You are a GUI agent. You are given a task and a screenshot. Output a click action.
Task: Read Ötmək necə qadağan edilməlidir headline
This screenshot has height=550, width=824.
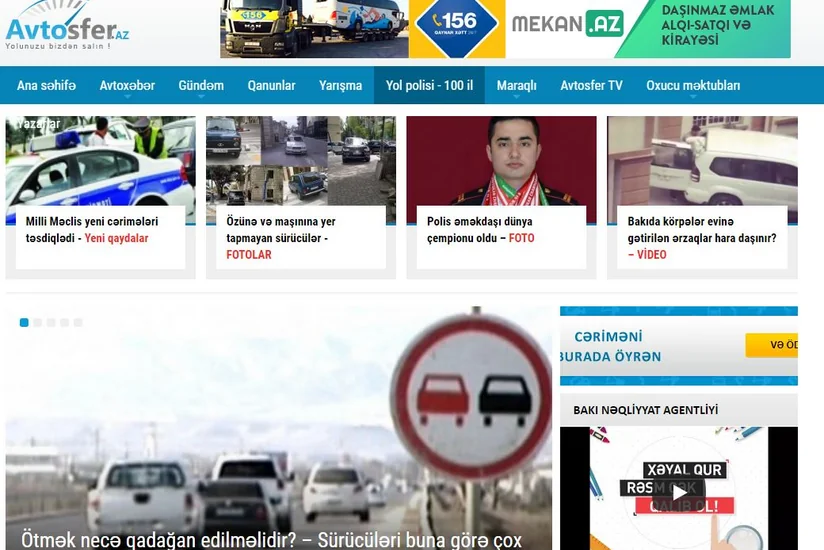[x=271, y=540]
